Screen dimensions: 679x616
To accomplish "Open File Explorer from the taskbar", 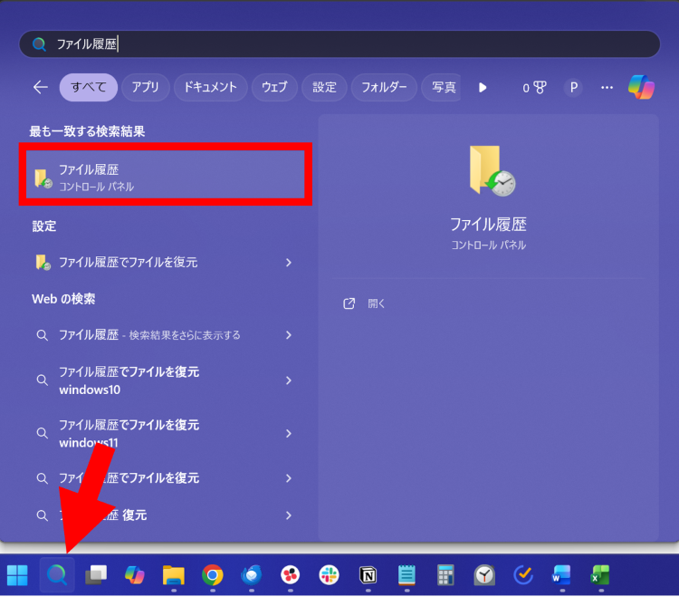I will point(174,575).
